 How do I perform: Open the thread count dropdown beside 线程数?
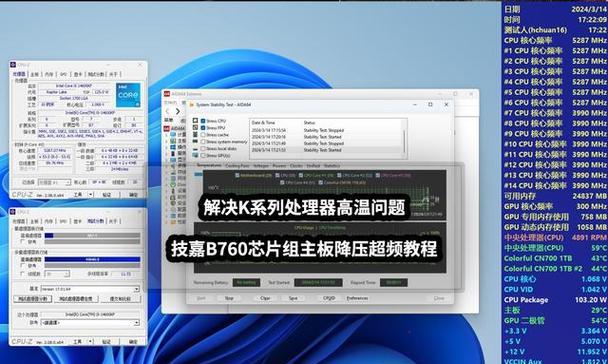point(57,274)
